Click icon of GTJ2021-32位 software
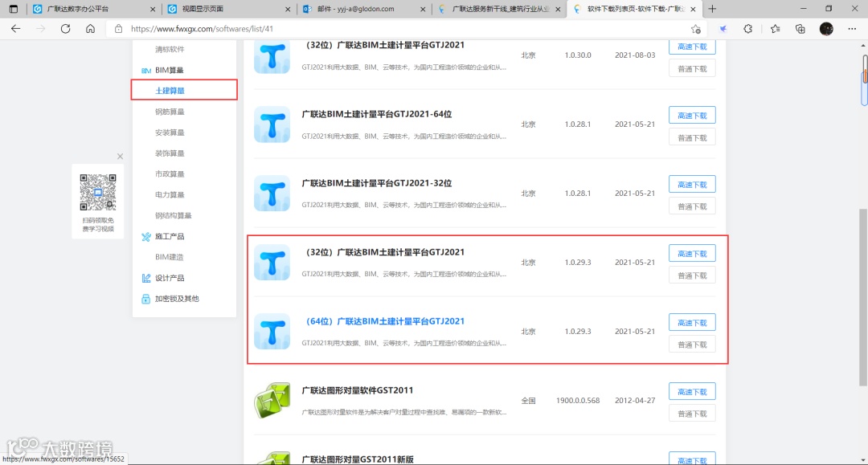This screenshot has width=868, height=465. 272,194
